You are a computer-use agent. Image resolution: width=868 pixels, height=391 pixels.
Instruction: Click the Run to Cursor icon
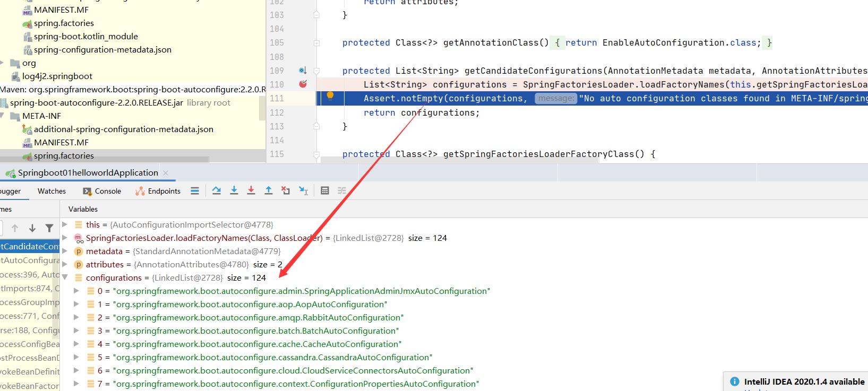pos(304,191)
